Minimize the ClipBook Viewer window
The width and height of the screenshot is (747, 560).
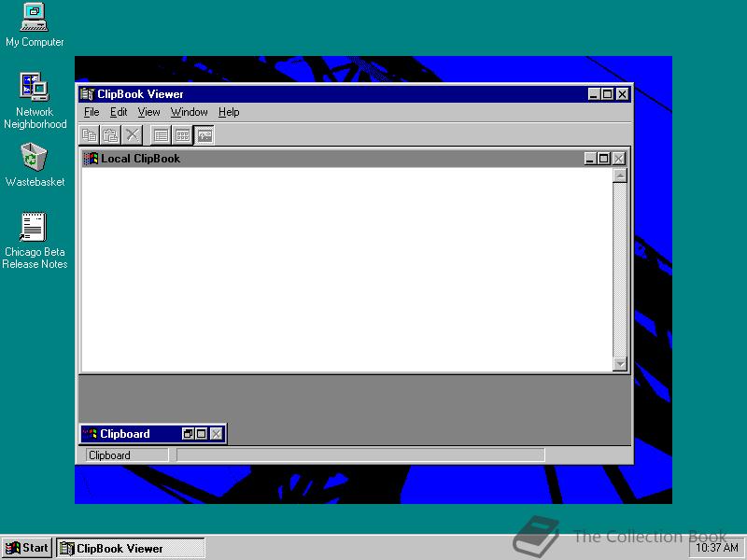(x=593, y=94)
